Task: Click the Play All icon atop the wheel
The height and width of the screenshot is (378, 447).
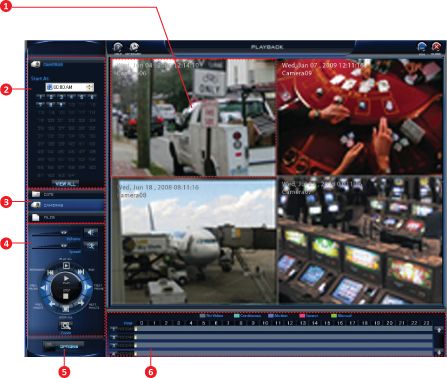Action: point(66,266)
